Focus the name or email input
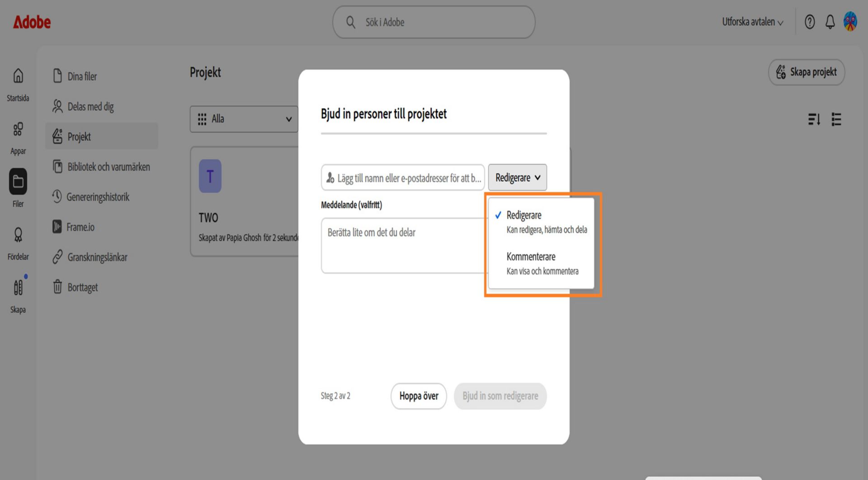The image size is (868, 480). (x=403, y=178)
